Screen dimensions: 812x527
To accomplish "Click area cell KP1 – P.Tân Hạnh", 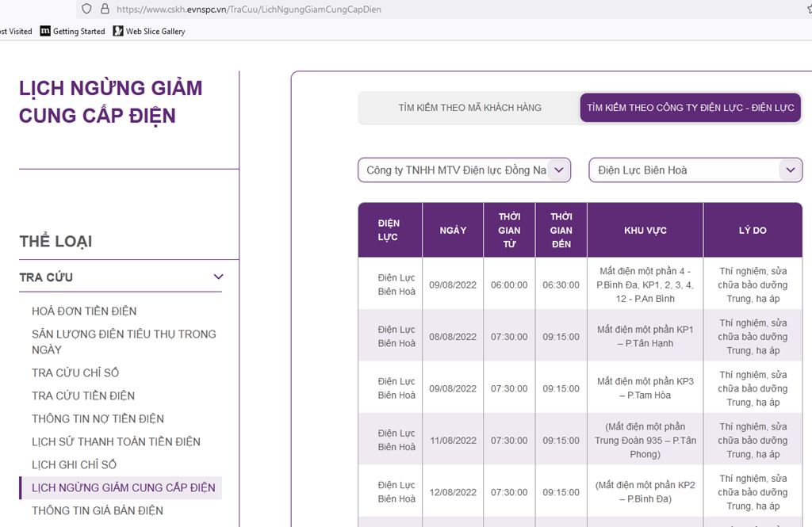I will (645, 337).
